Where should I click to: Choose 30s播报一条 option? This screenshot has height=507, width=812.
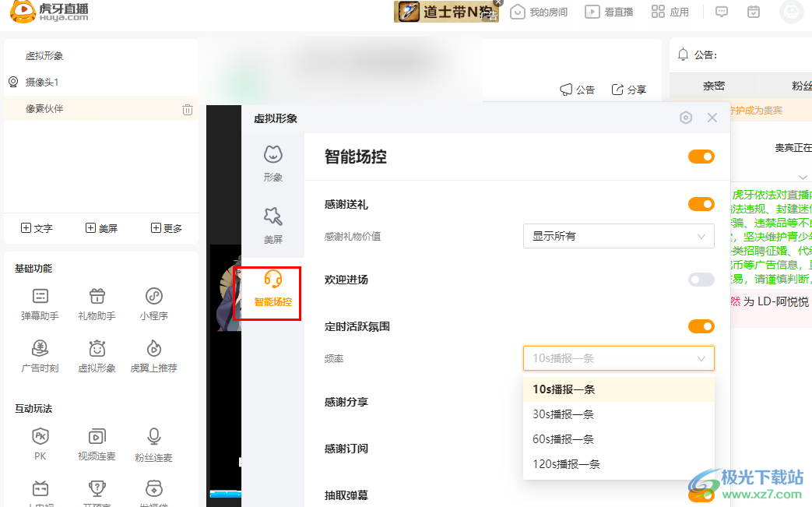(x=619, y=414)
